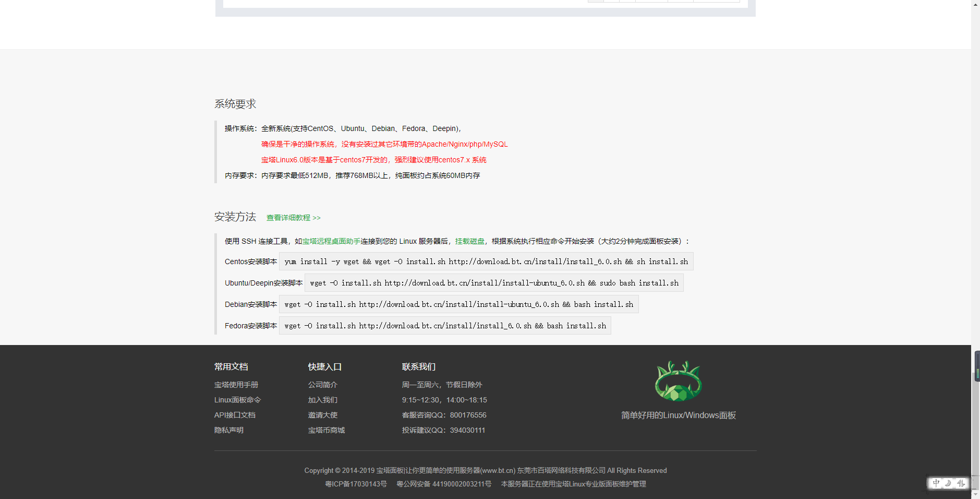This screenshot has height=499, width=980.
Task: Open 加入我们 footer link
Action: (x=323, y=400)
